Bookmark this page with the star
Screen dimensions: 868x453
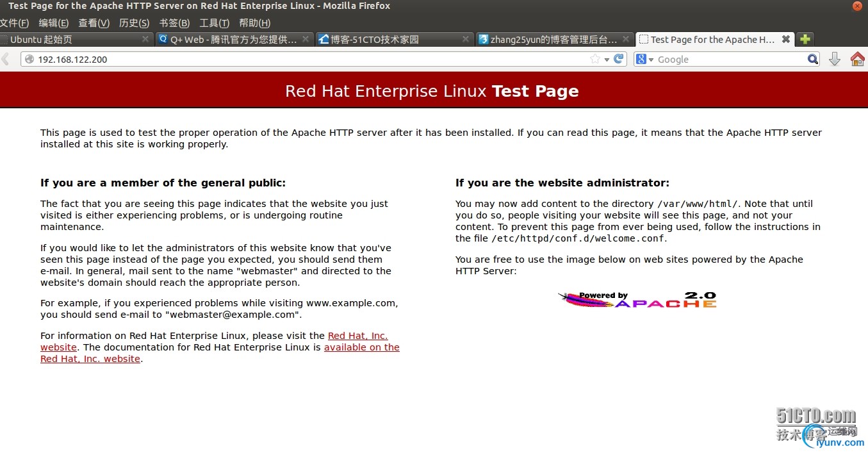(595, 59)
